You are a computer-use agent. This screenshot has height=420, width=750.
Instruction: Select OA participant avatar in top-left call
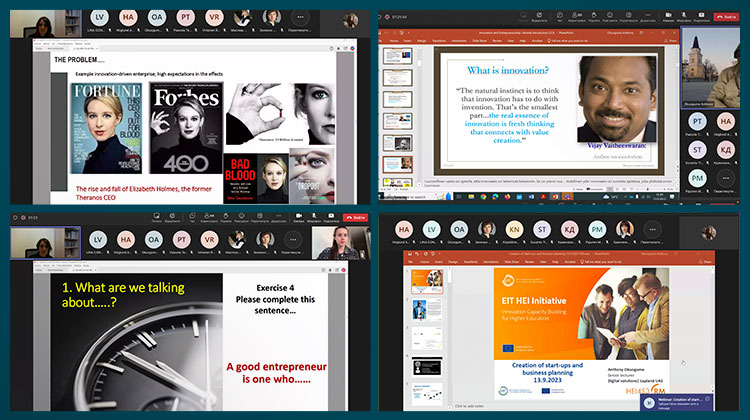point(157,17)
